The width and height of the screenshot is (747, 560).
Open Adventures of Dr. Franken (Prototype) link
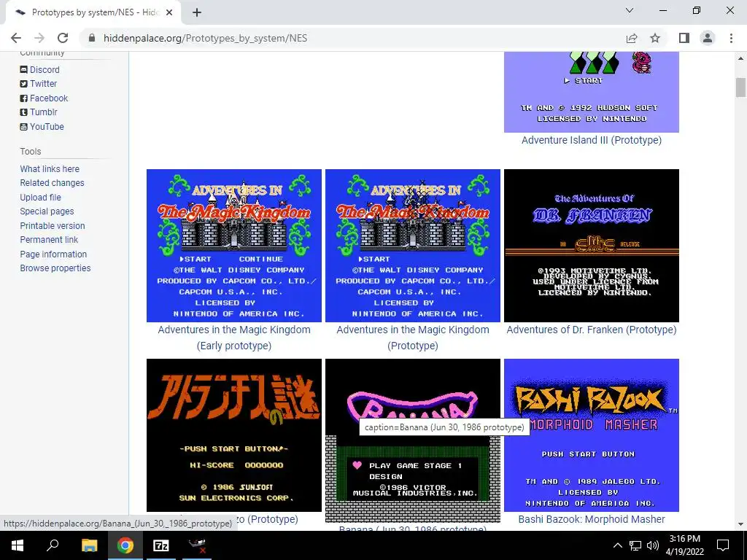(x=591, y=330)
